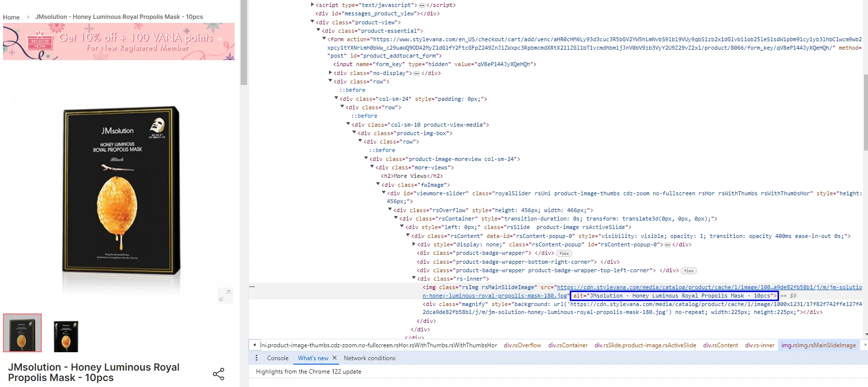Collapse the product-img-box div node
Screen dimensions: 868x387
point(354,133)
